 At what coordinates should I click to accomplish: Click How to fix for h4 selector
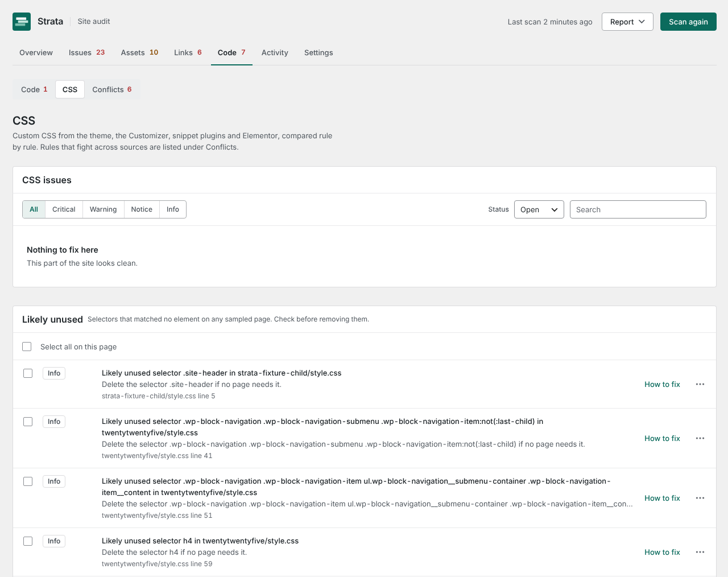[x=662, y=552]
